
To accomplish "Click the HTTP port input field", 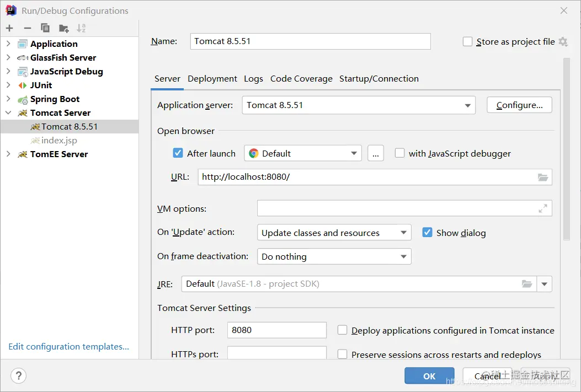I will [276, 330].
